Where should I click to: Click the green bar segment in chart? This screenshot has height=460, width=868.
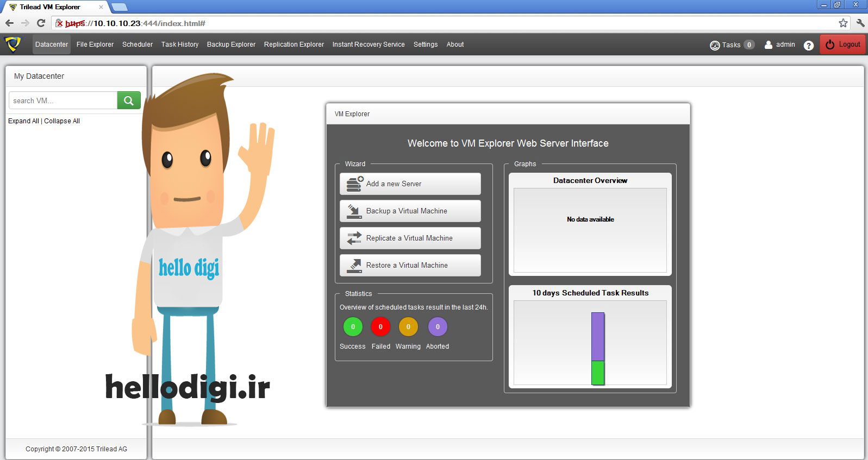click(598, 373)
